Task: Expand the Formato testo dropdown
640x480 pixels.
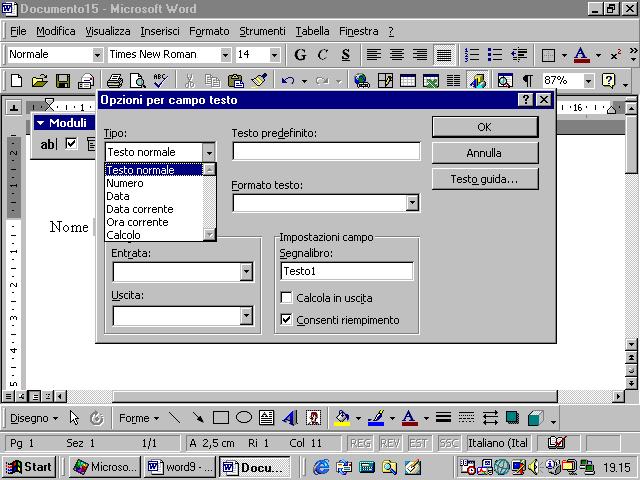Action: tap(412, 202)
